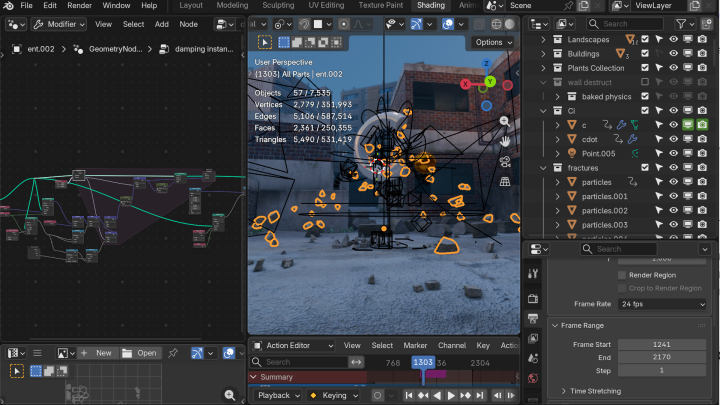The height and width of the screenshot is (405, 720).
Task: Open the viewport Options dropdown button
Action: pos(493,42)
